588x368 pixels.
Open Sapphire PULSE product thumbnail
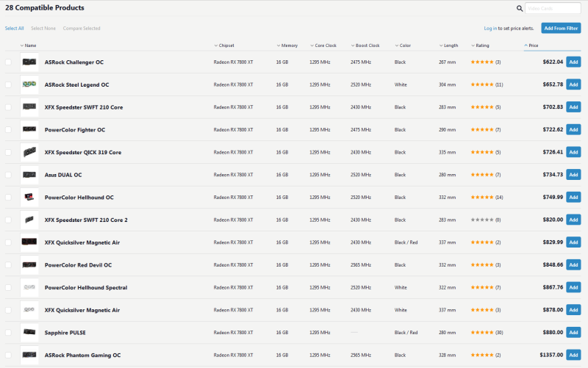pos(29,333)
